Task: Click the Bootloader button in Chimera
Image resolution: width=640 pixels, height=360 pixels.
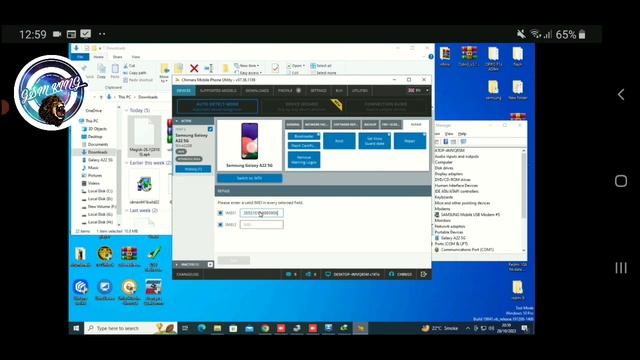Action: pos(304,136)
